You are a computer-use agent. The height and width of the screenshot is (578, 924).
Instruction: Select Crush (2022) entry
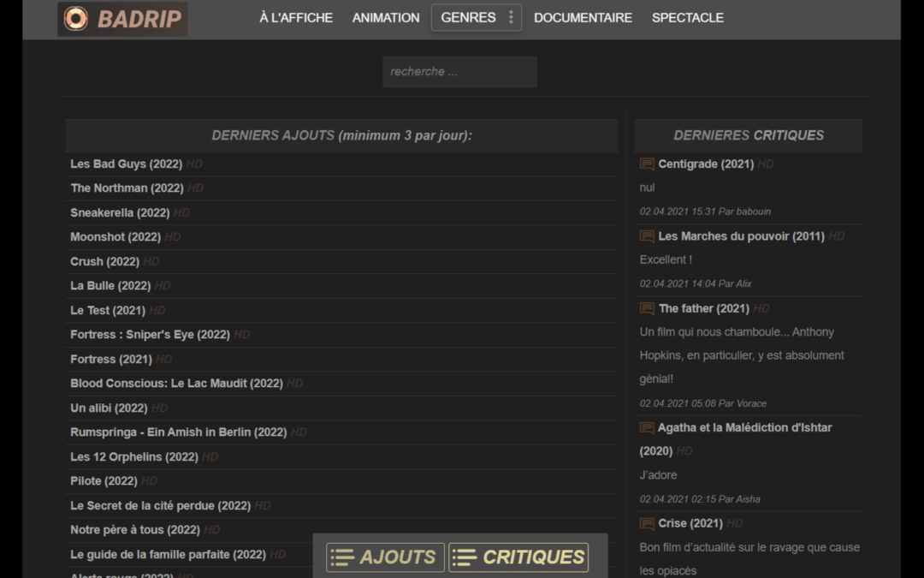pos(105,261)
